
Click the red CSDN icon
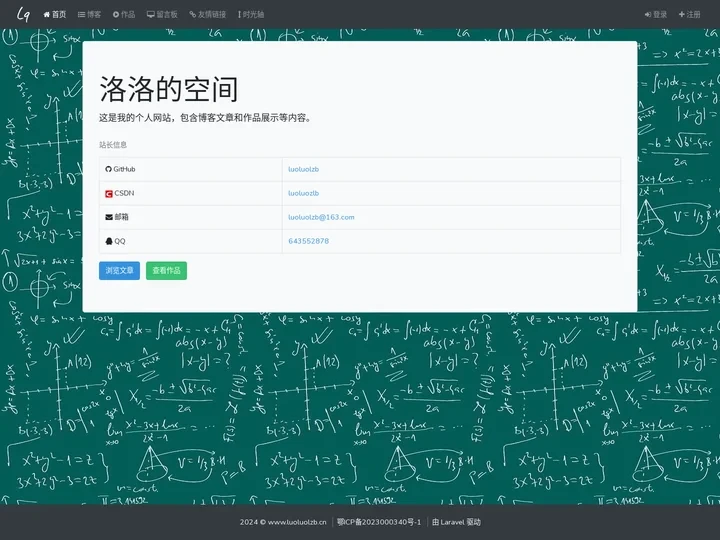tap(109, 194)
